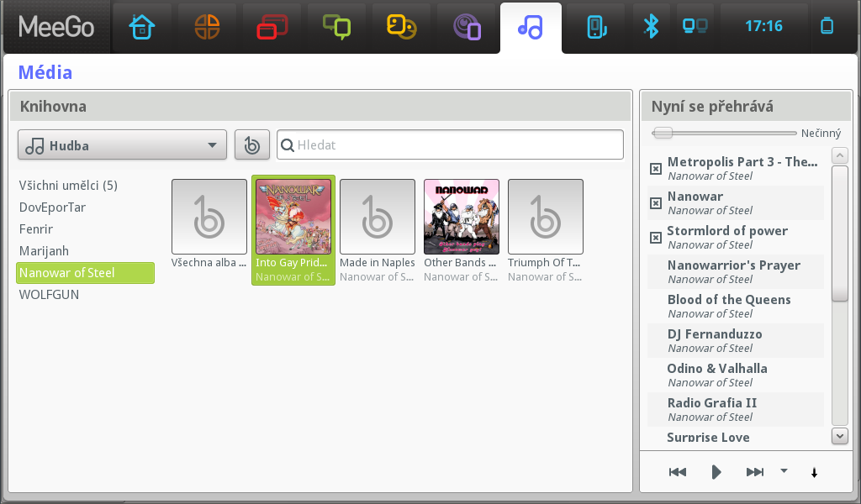The height and width of the screenshot is (504, 861).
Task: Open the next-track options dropdown arrow
Action: [784, 470]
